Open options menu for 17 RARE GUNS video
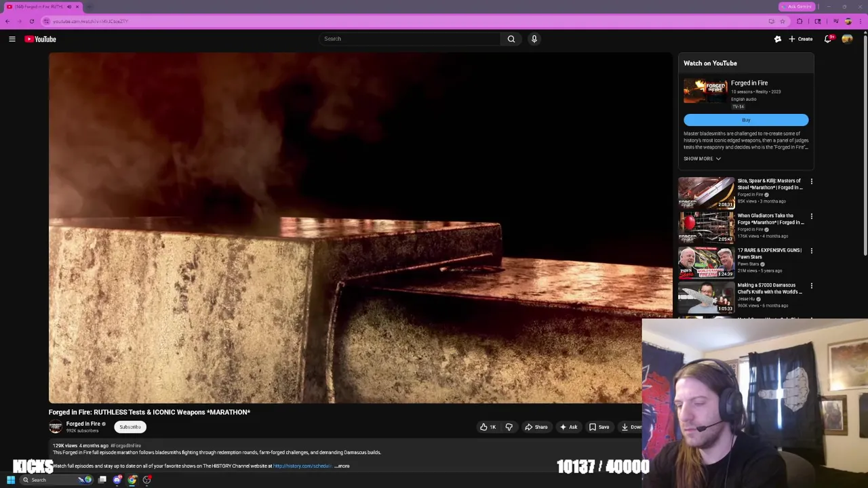 tap(811, 251)
